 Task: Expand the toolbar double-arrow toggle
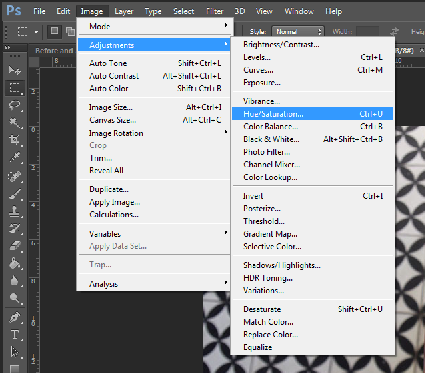[x=7, y=48]
